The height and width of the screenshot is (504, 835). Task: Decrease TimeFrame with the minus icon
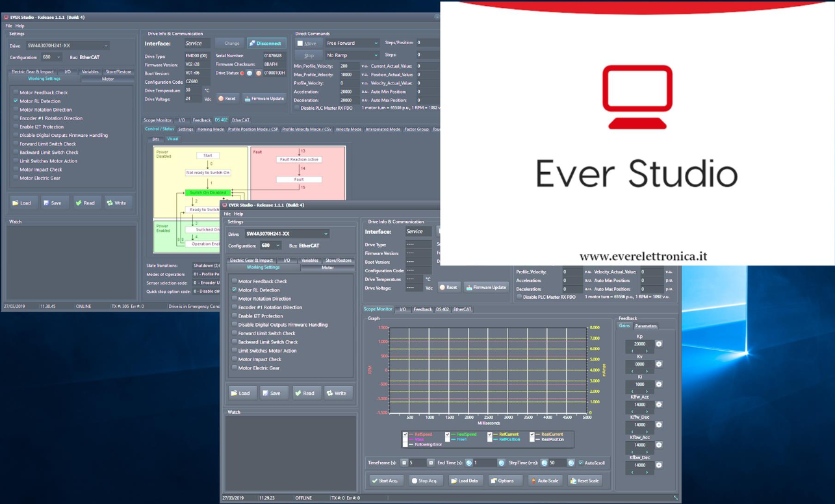click(x=404, y=463)
